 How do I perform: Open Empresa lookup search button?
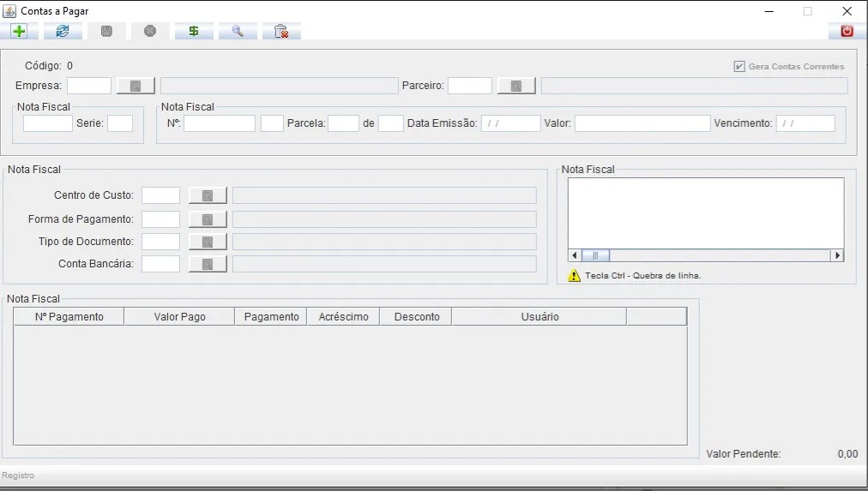136,86
